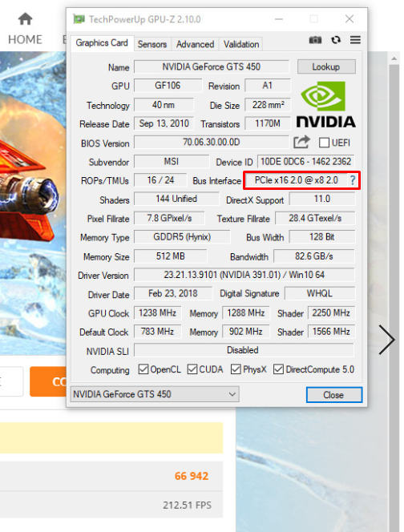
Task: Toggle the DirectCompute 5.0 checkbox
Action: coord(278,369)
